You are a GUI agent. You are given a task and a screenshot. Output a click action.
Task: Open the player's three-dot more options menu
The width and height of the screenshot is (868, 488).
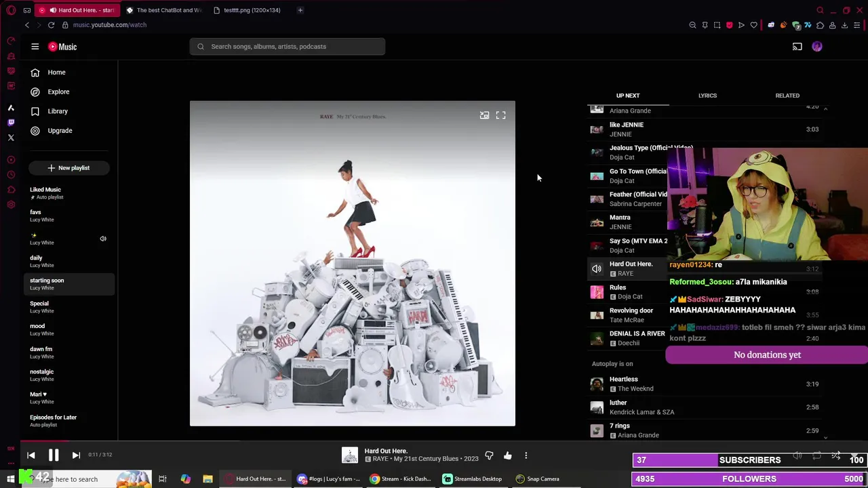[x=526, y=455]
